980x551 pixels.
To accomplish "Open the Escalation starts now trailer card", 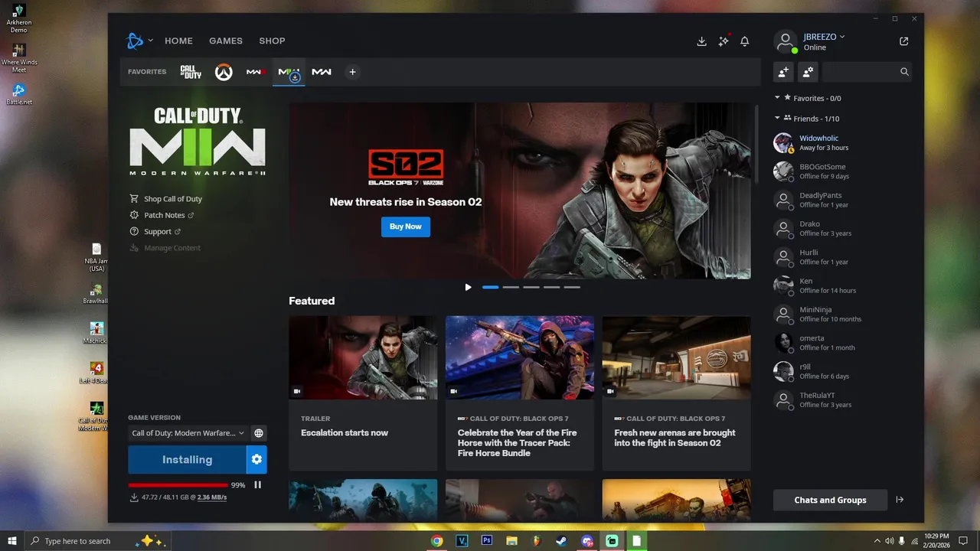I will click(x=363, y=393).
